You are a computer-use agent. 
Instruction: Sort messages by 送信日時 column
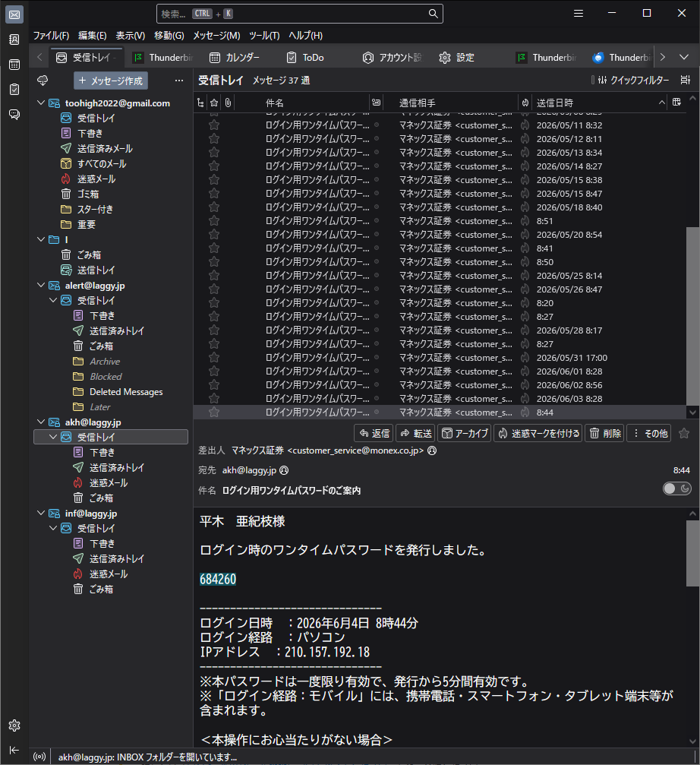pos(600,103)
